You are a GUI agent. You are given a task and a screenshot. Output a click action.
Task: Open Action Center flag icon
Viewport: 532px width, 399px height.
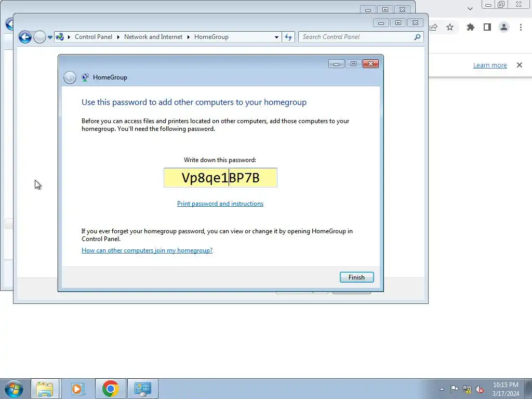tap(454, 389)
